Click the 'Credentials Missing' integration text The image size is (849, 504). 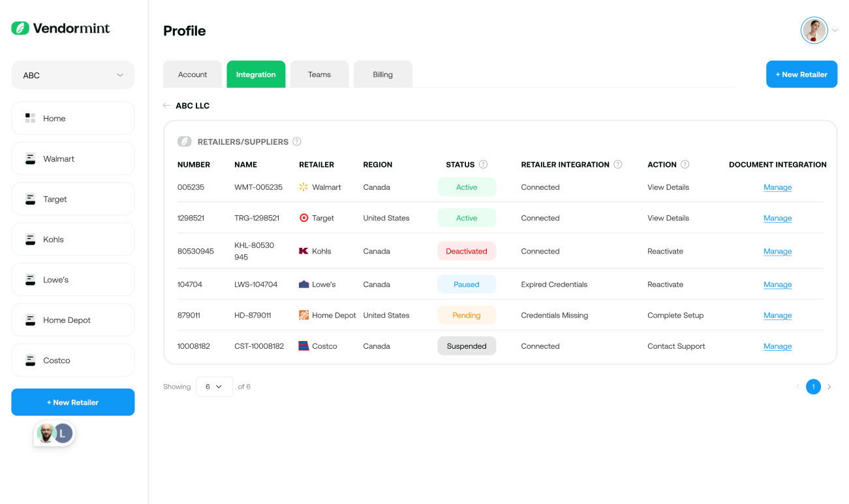555,315
